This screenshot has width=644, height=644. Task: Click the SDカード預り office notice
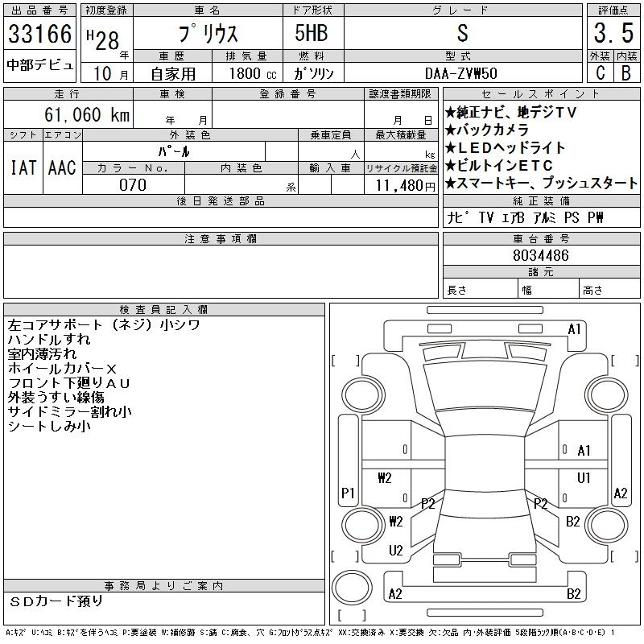pos(56,601)
